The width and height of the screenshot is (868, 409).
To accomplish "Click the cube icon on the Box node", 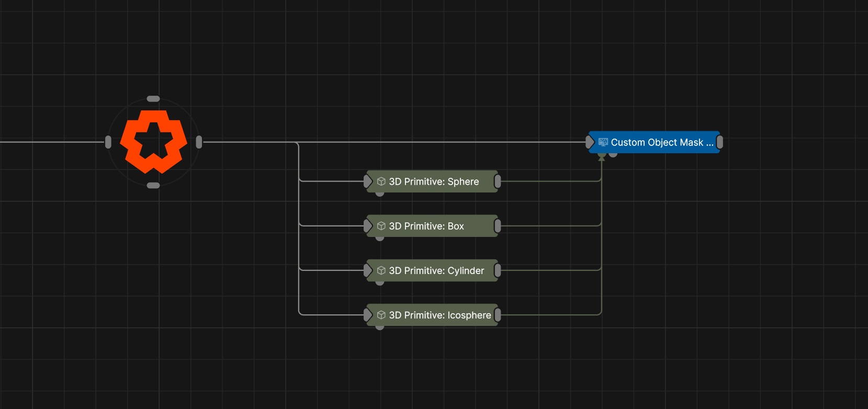I will click(381, 226).
